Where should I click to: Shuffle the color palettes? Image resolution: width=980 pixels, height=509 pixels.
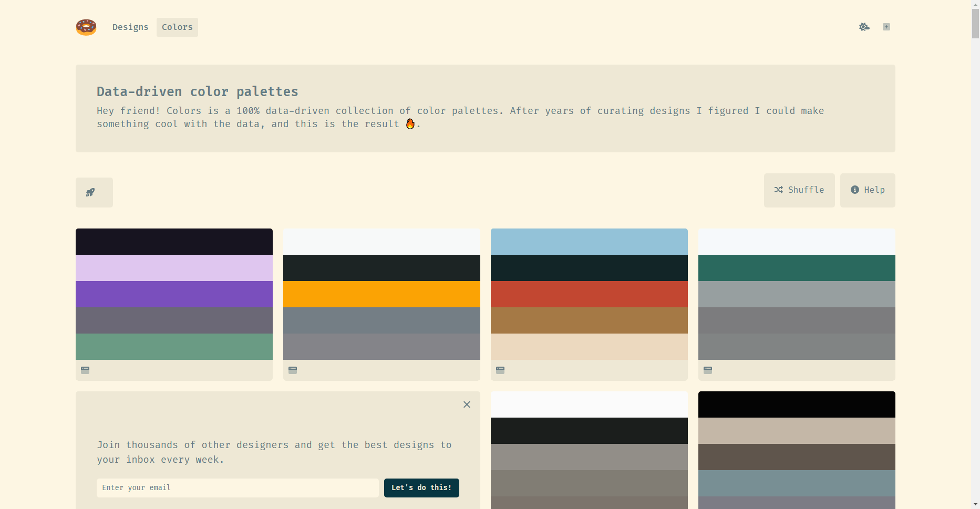click(x=799, y=190)
